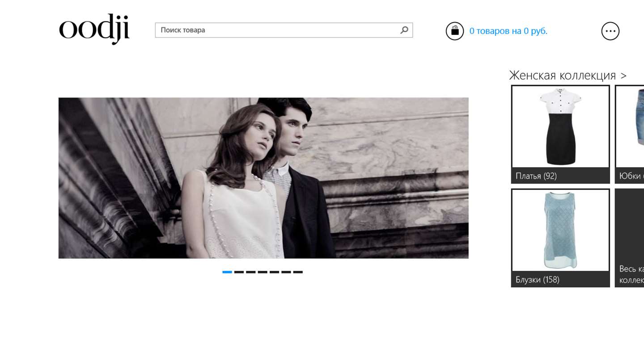This screenshot has width=644, height=362.
Task: Click the magnifier search icon
Action: click(x=404, y=30)
